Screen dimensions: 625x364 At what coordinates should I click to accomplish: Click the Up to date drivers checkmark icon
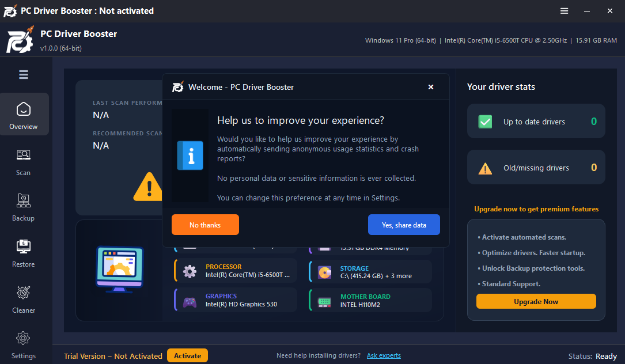tap(485, 122)
